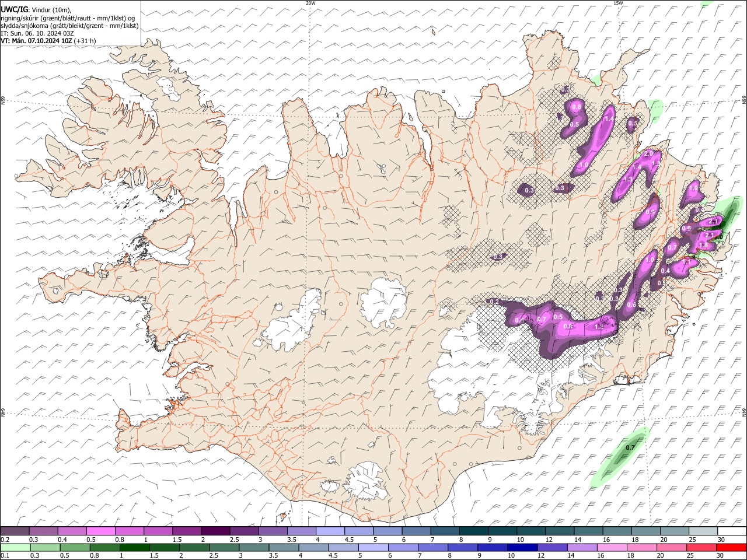Click the 'VT: Mán. 07.10.2024 10Z' valid time
The width and height of the screenshot is (747, 560).
(36, 41)
